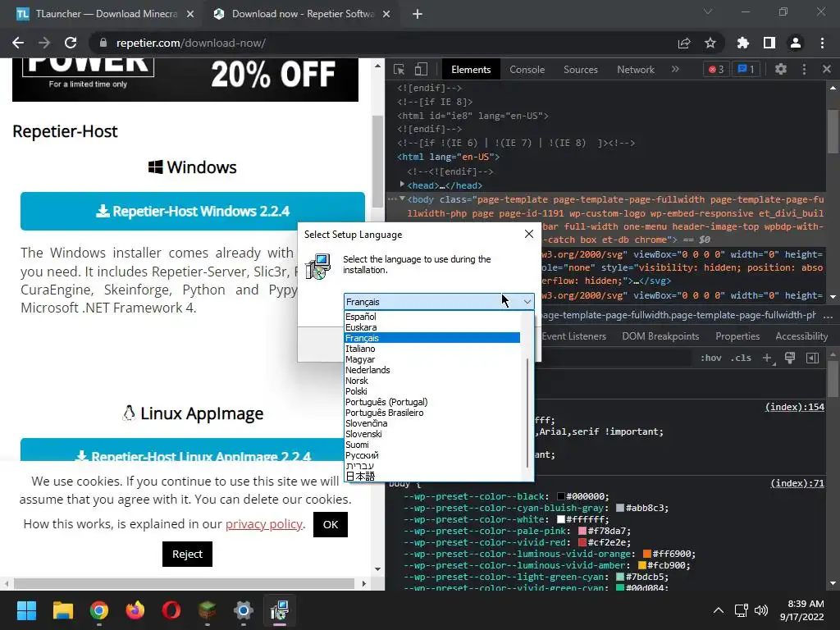Click the paint roller icon in the Styles toolbar

pyautogui.click(x=790, y=358)
